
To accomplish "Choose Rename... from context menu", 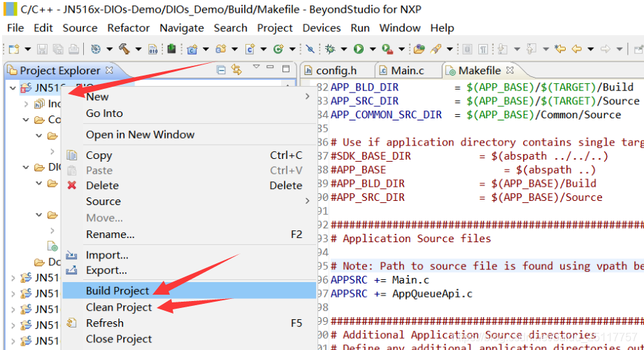I will (x=189, y=234).
